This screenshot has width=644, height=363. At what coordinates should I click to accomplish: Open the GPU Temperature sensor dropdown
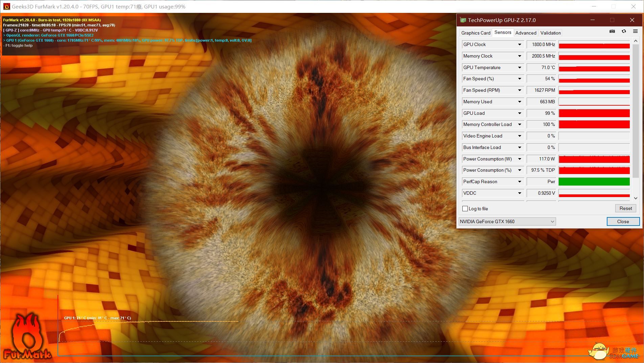point(520,67)
